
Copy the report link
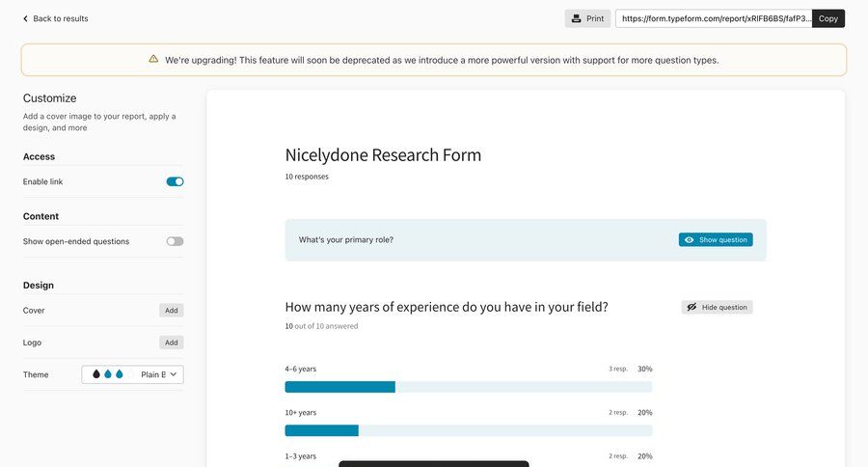pyautogui.click(x=827, y=18)
